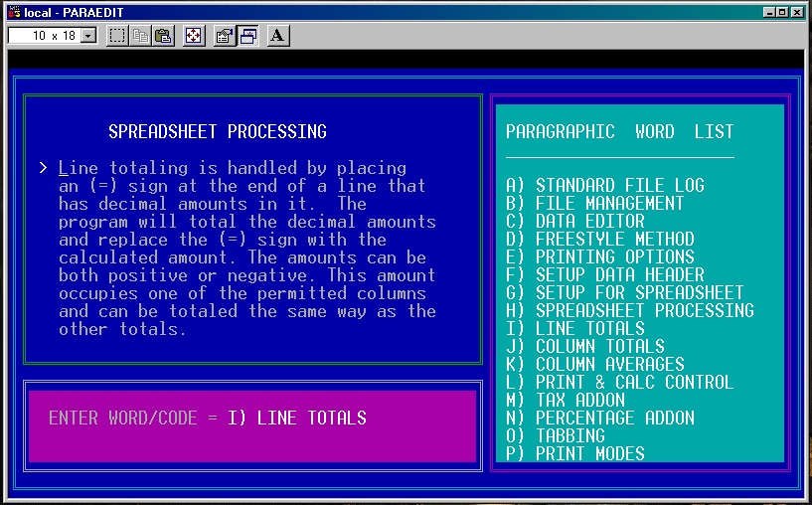
Task: Click the 'Line totaling is handled' paragraph line
Action: (x=232, y=168)
